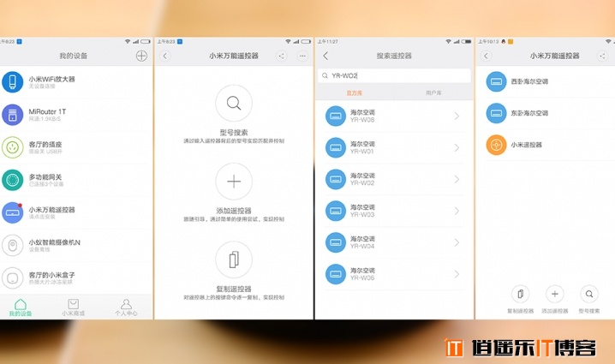Tap the 复制遥控器 copy circle
The image size is (615, 364).
point(234,260)
